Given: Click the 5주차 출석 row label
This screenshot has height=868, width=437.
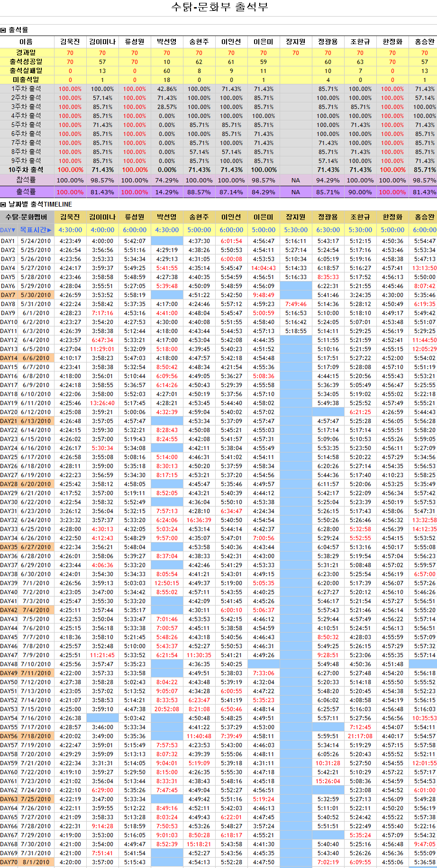Looking at the screenshot, I should coord(26,125).
